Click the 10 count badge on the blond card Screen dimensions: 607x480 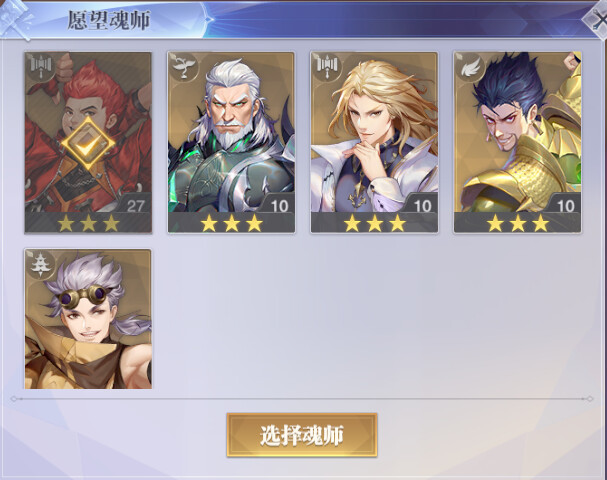(423, 206)
